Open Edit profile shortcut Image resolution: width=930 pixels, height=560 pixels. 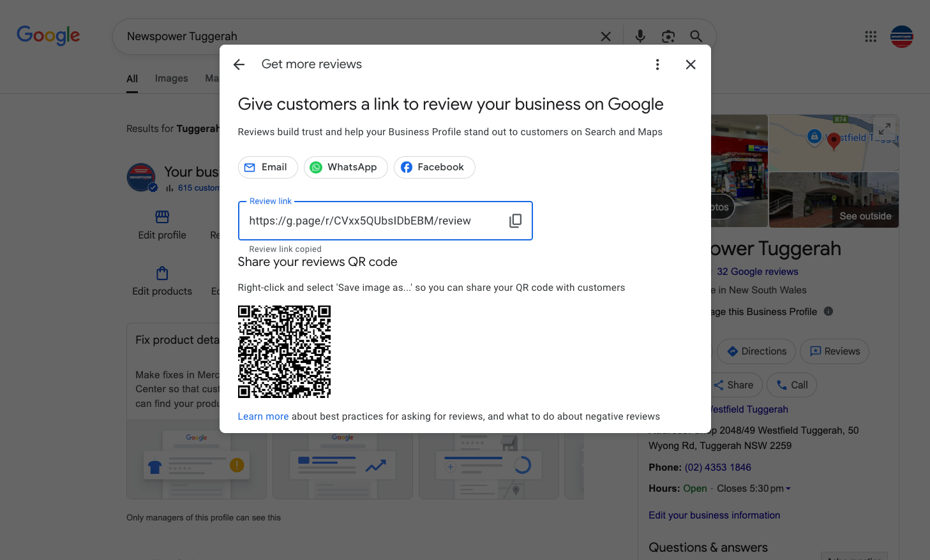pyautogui.click(x=162, y=225)
